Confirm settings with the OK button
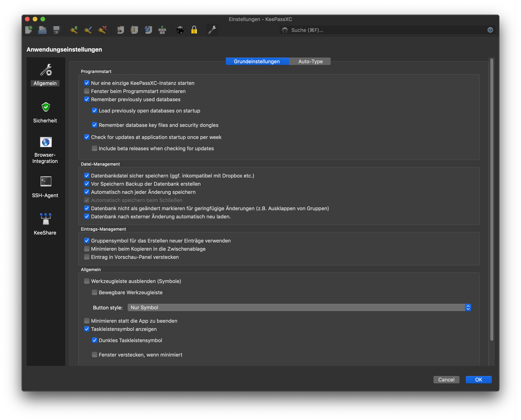This screenshot has width=521, height=420. tap(478, 380)
